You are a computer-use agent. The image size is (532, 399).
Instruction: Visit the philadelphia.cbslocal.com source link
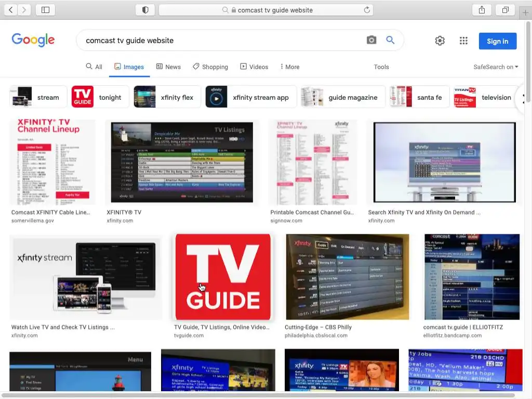click(x=316, y=335)
